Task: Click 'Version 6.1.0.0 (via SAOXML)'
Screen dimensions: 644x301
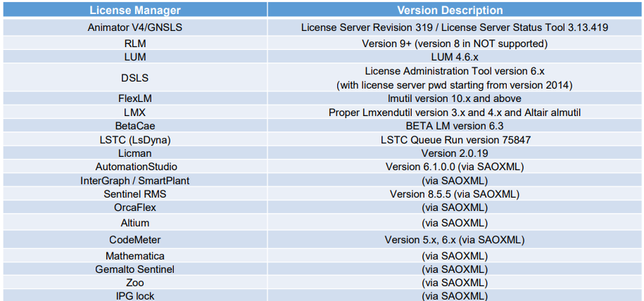Action: 455,167
